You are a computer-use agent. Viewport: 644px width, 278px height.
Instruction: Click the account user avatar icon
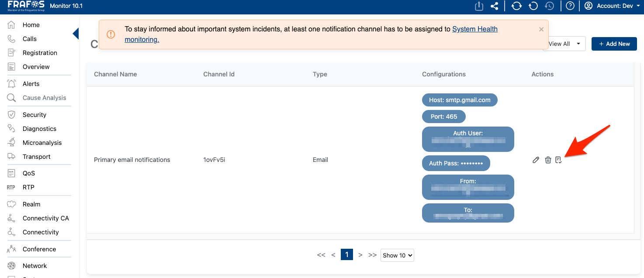click(x=589, y=6)
